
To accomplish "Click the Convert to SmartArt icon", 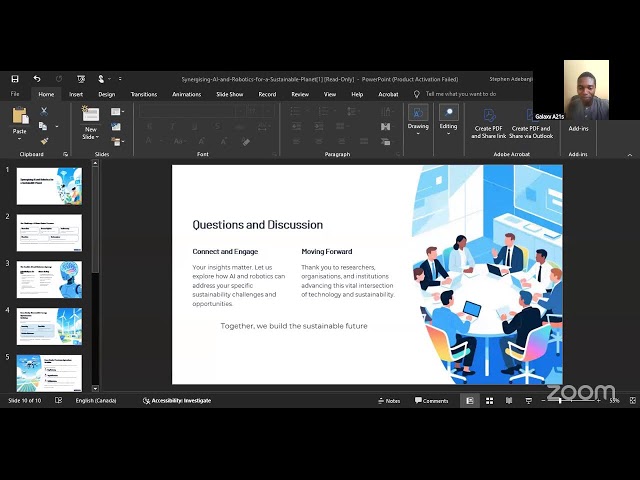I will tap(386, 142).
